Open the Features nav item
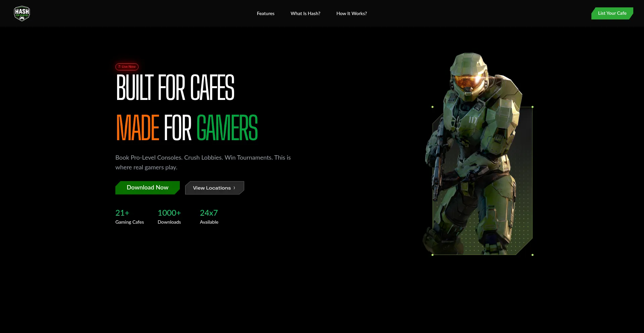This screenshot has width=644, height=333. [x=265, y=13]
